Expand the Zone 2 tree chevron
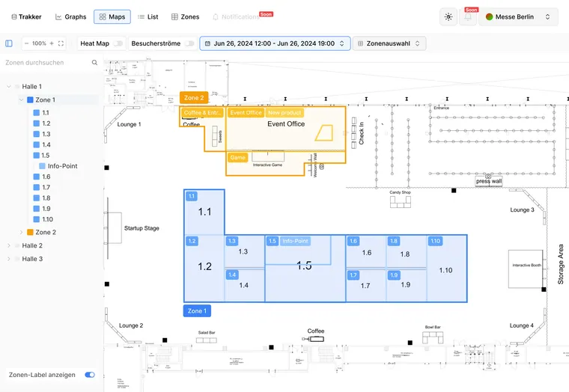569x392 pixels. tap(21, 233)
